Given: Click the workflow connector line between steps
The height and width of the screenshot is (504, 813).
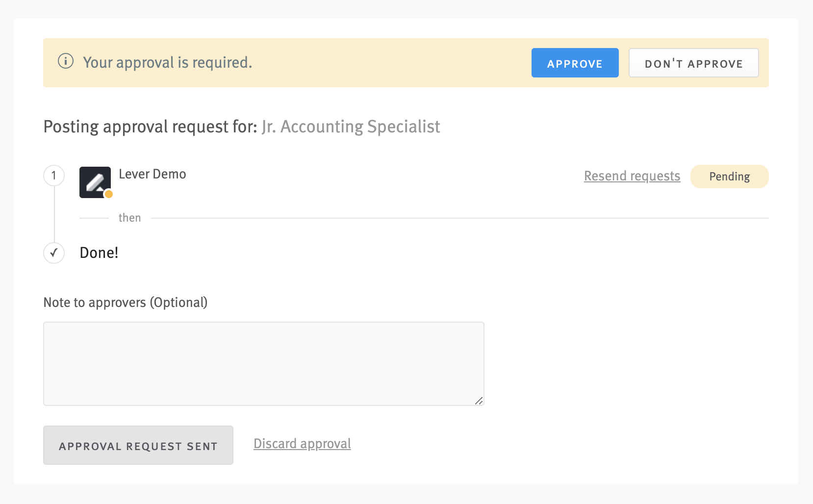Looking at the screenshot, I should 54,218.
